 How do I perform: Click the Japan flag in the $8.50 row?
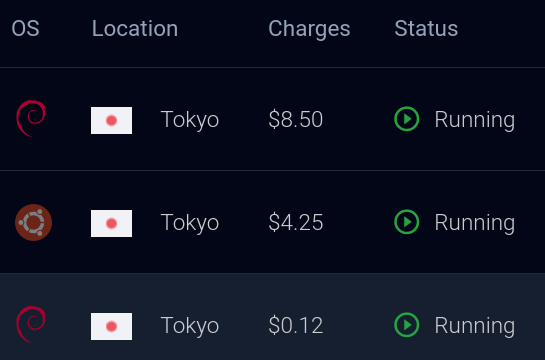[111, 120]
